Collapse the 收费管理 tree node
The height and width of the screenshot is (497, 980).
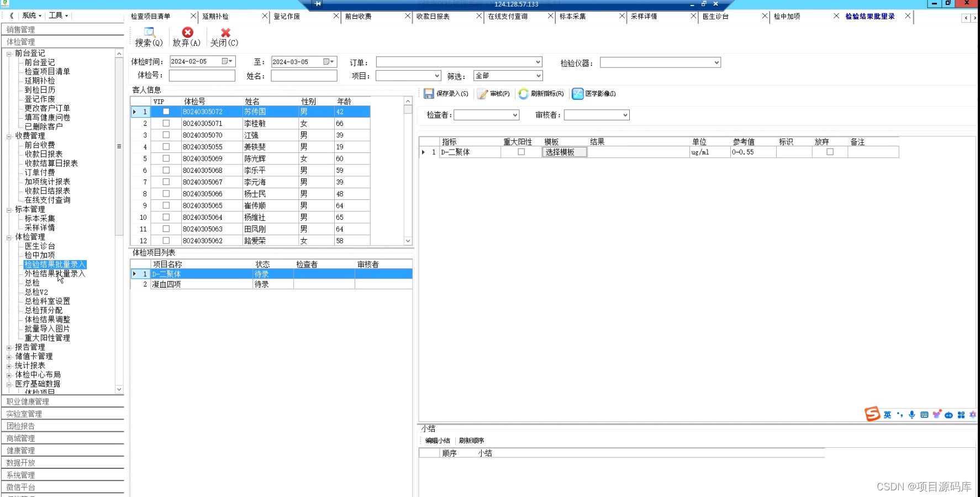(9, 136)
